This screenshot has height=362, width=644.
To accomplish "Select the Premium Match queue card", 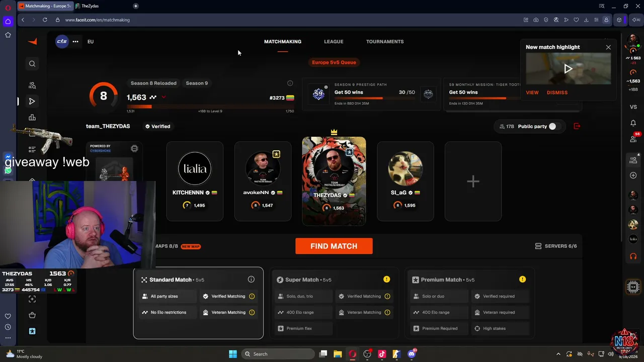I will [x=469, y=303].
